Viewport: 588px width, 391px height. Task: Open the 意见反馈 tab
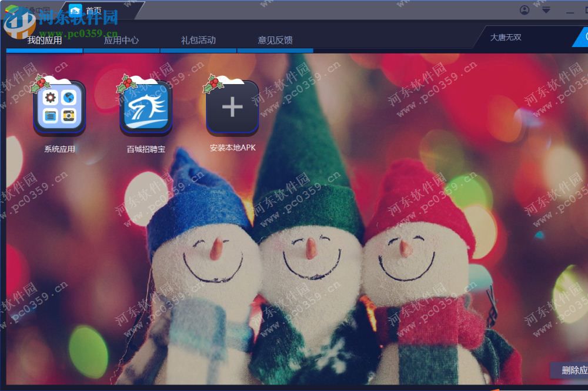point(275,40)
